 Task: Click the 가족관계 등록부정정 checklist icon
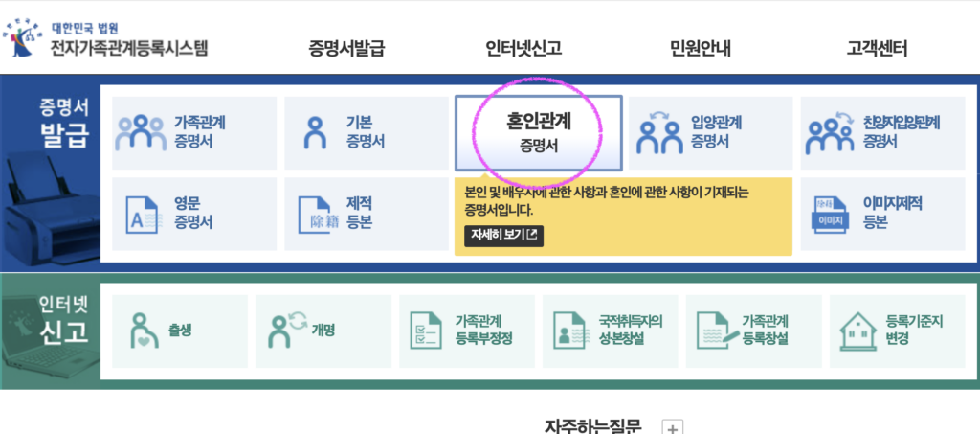(425, 331)
